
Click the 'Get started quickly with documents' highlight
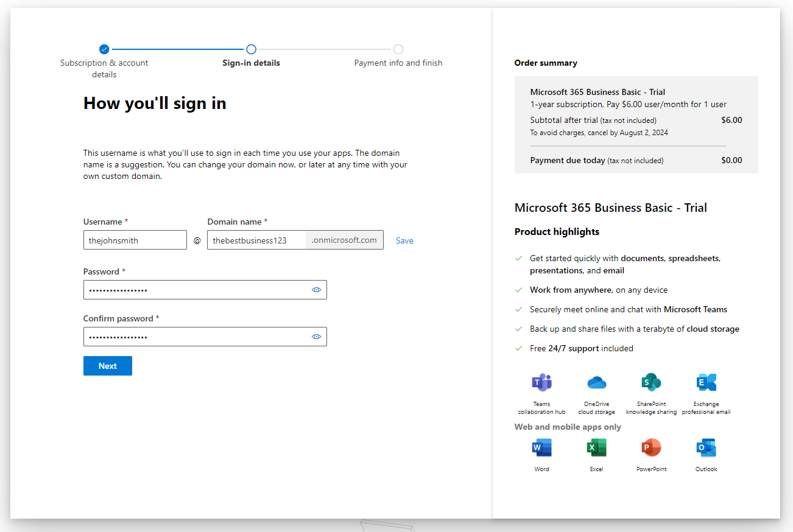pos(626,264)
